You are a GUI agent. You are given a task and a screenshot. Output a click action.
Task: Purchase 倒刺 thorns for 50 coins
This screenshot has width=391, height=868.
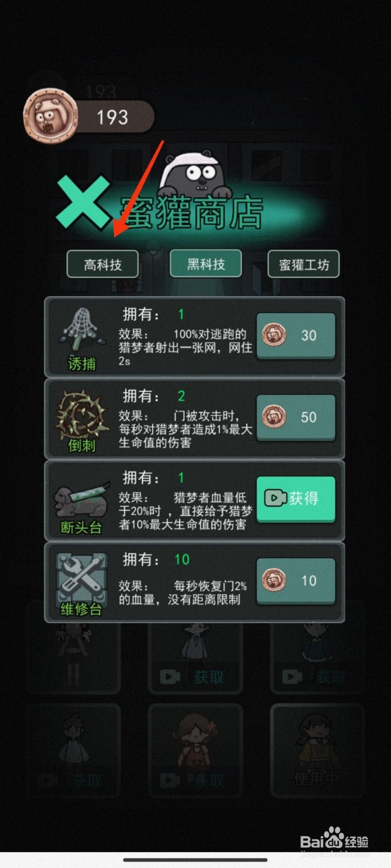(296, 418)
